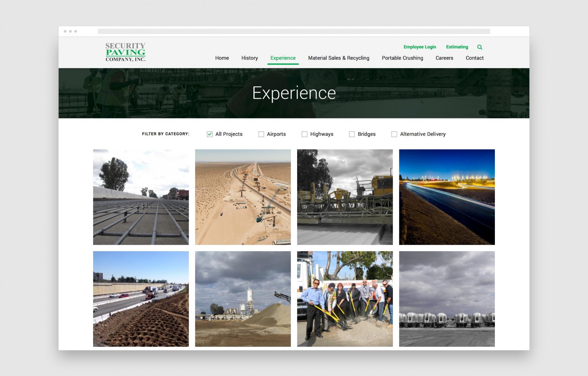This screenshot has width=588, height=376.
Task: Click the browser address bar area
Action: [x=294, y=31]
